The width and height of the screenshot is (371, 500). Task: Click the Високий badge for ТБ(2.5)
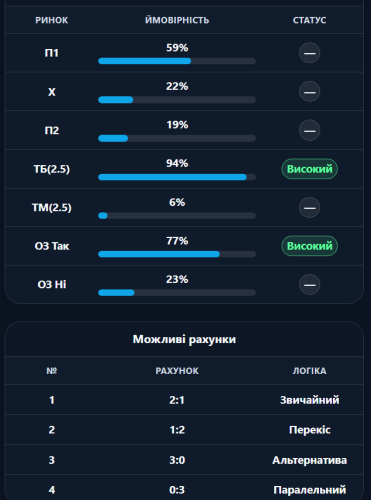(309, 169)
